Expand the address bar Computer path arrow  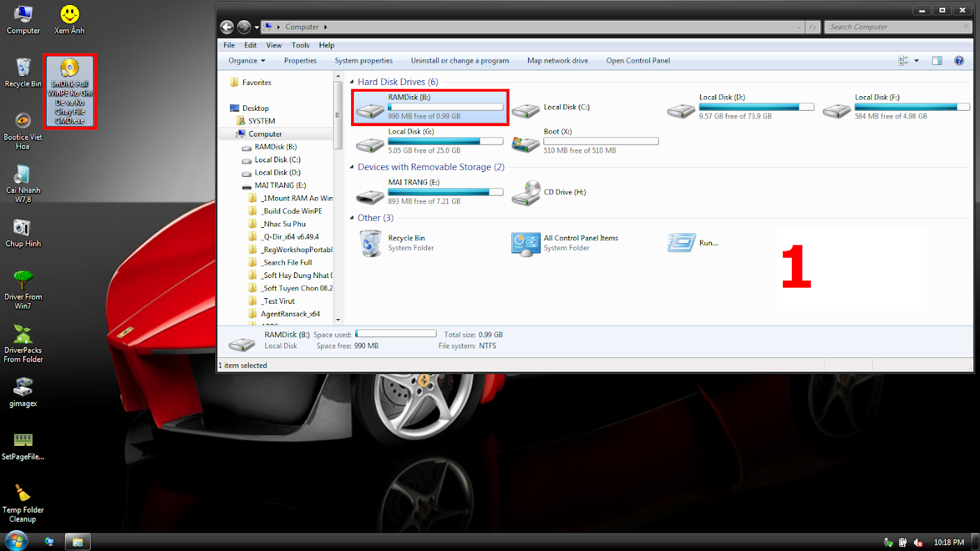(x=325, y=27)
